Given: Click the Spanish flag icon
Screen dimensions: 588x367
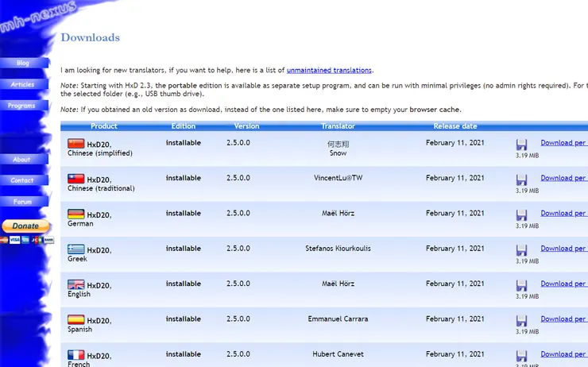Looking at the screenshot, I should pos(75,319).
